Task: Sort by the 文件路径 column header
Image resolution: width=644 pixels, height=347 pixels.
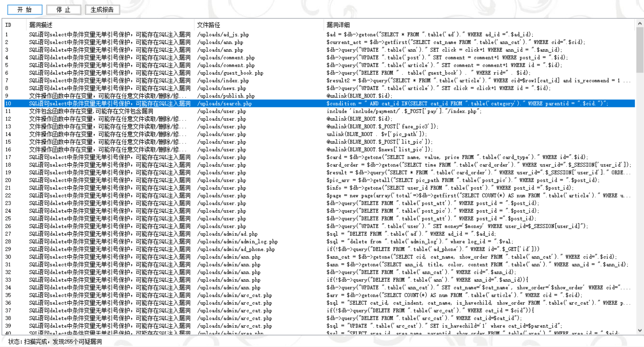Action: (208, 25)
